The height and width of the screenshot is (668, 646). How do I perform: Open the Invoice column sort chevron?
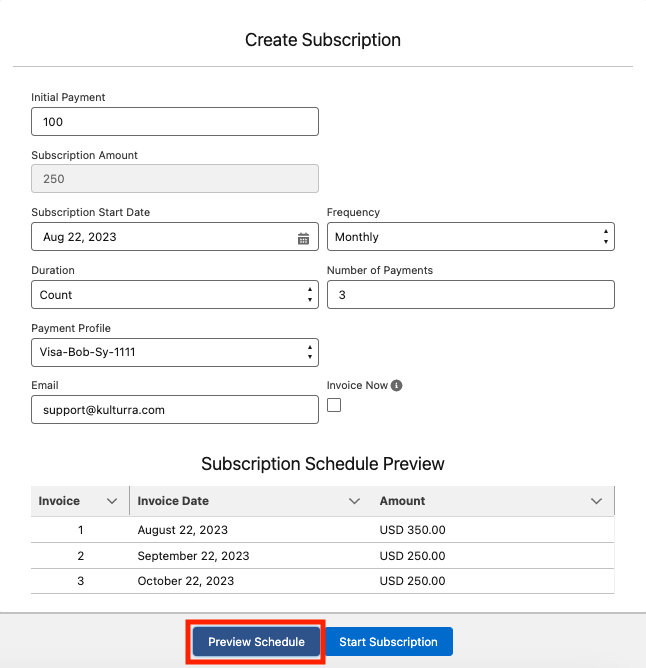[111, 501]
